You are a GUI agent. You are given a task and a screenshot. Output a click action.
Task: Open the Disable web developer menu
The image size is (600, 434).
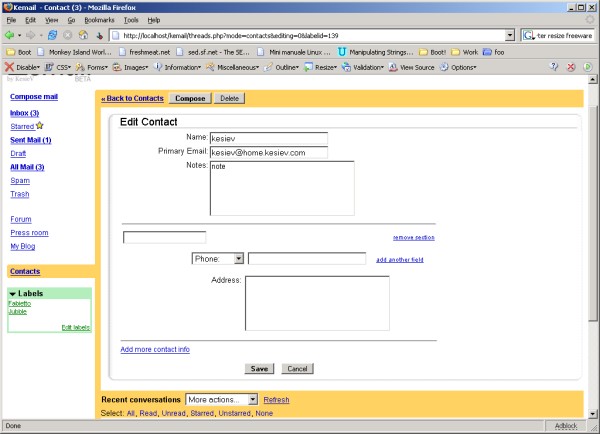23,67
